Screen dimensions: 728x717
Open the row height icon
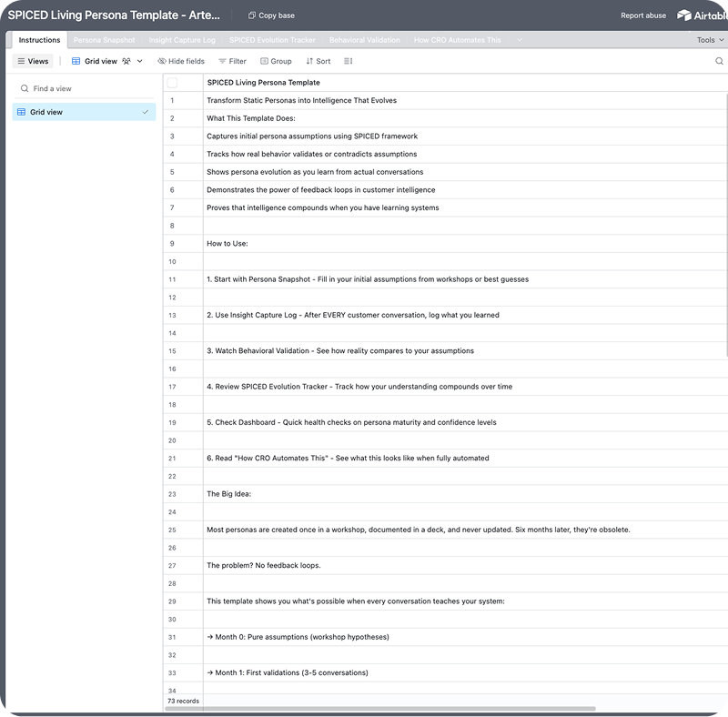pos(349,61)
